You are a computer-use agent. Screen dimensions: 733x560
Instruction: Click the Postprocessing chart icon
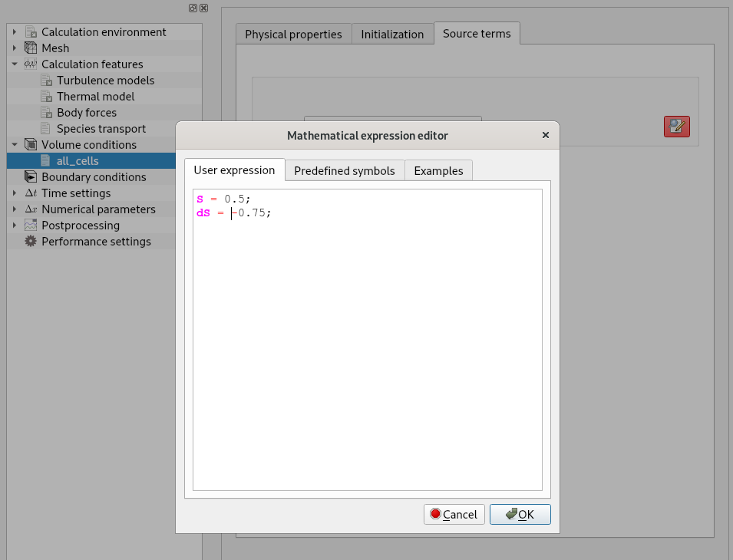click(31, 226)
